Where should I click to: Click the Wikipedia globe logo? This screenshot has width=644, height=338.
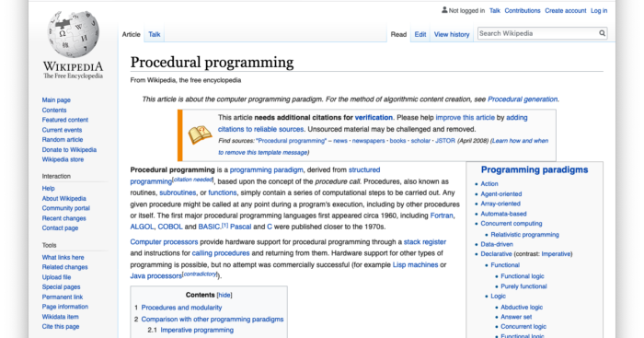click(x=73, y=34)
